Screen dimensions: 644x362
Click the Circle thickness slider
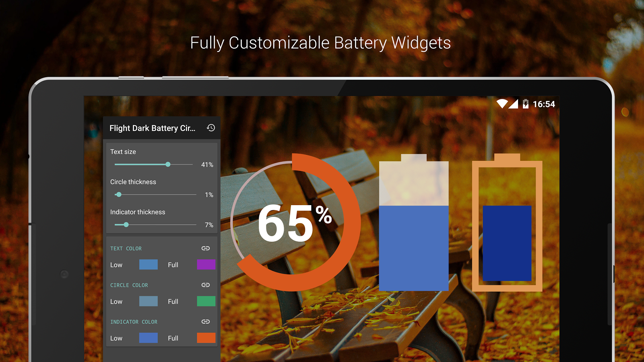155,195
